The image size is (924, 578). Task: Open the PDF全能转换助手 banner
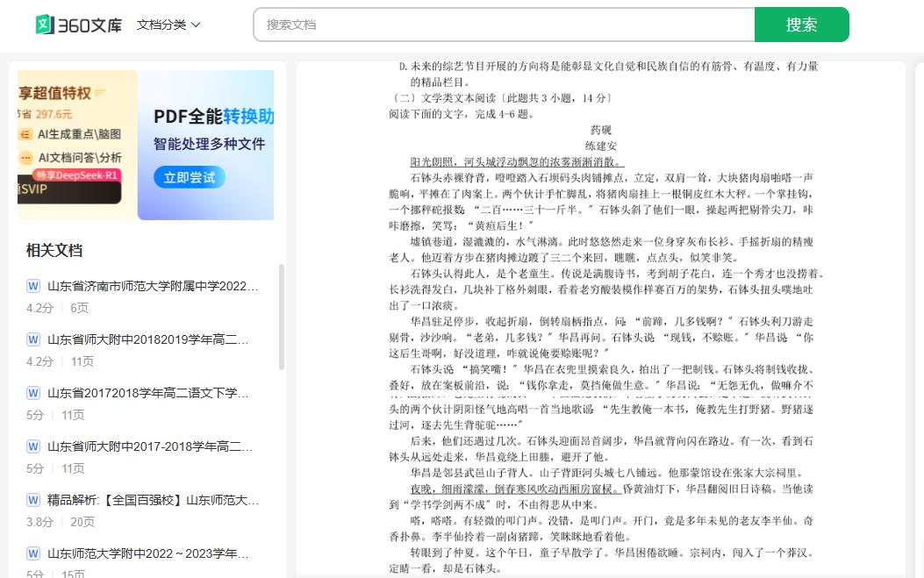click(205, 145)
